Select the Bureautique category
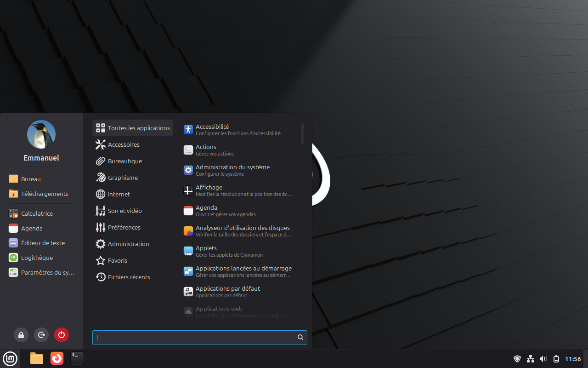This screenshot has width=588, height=368. click(x=133, y=161)
